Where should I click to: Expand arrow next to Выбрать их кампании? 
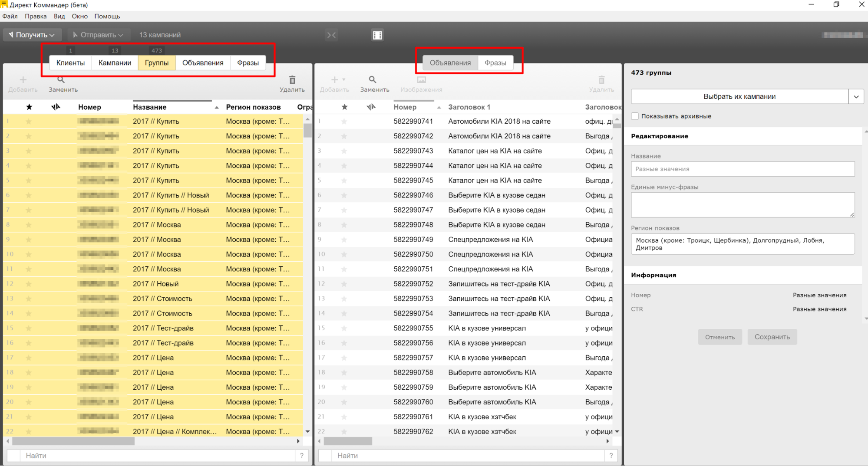856,97
